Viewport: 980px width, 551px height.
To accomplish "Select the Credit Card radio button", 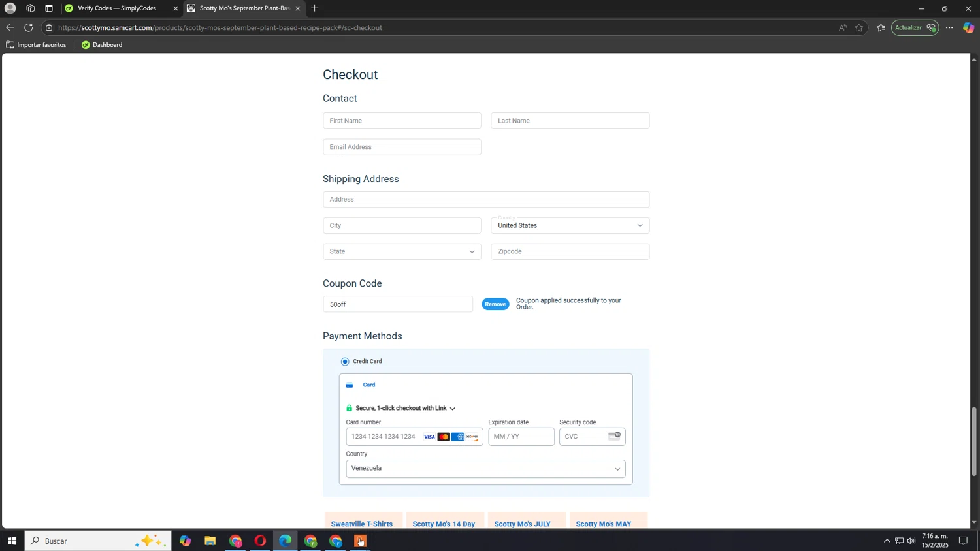I will [x=345, y=362].
